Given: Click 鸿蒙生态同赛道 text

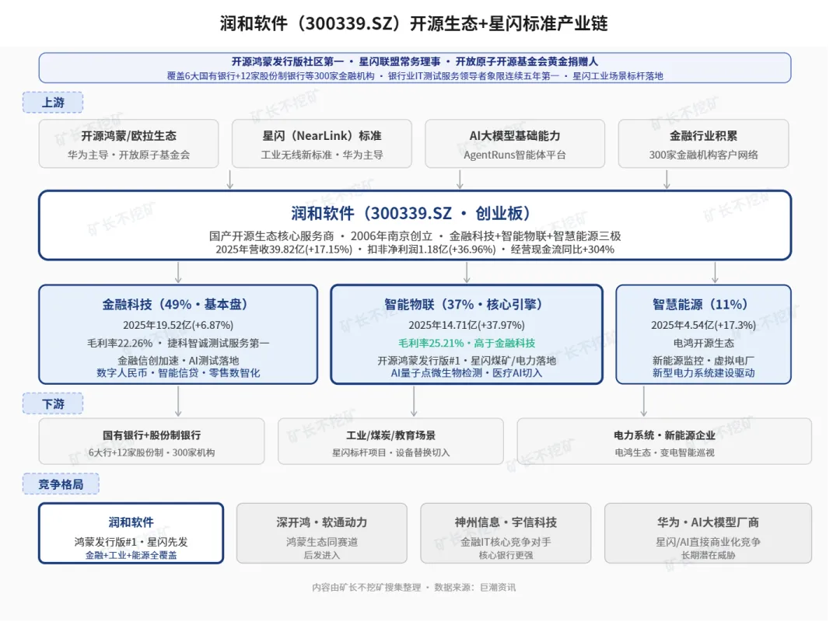Looking at the screenshot, I should [322, 542].
